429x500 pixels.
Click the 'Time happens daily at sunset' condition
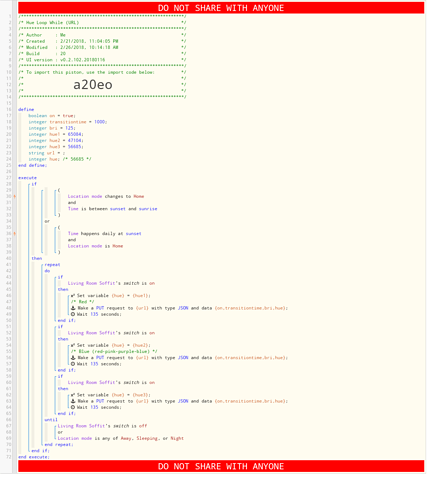tap(105, 234)
